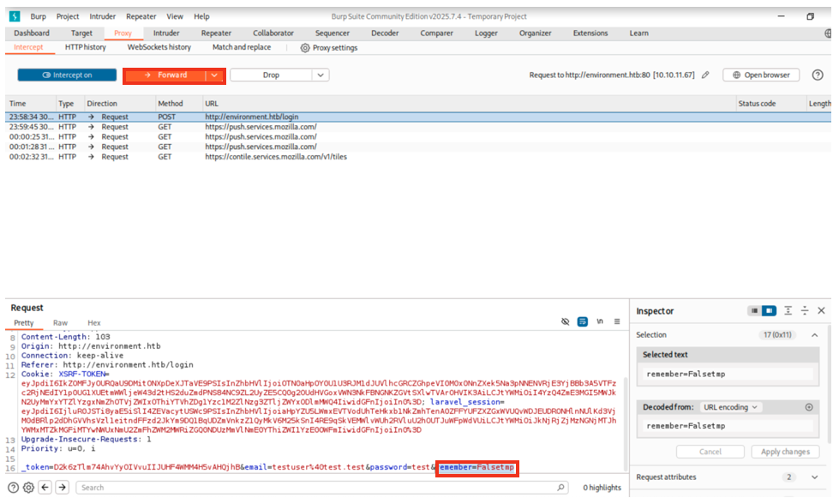This screenshot has width=839, height=504.
Task: Sort the table by the Status code column
Action: point(770,104)
